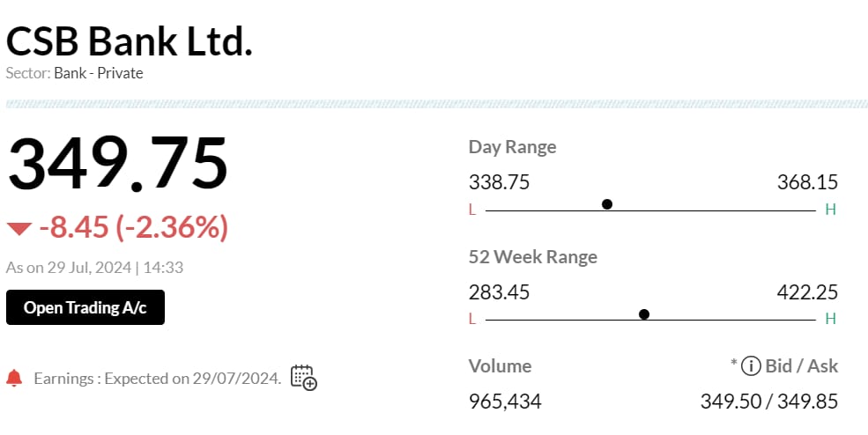
Task: Click the red down arrow price indicator
Action: pos(19,229)
